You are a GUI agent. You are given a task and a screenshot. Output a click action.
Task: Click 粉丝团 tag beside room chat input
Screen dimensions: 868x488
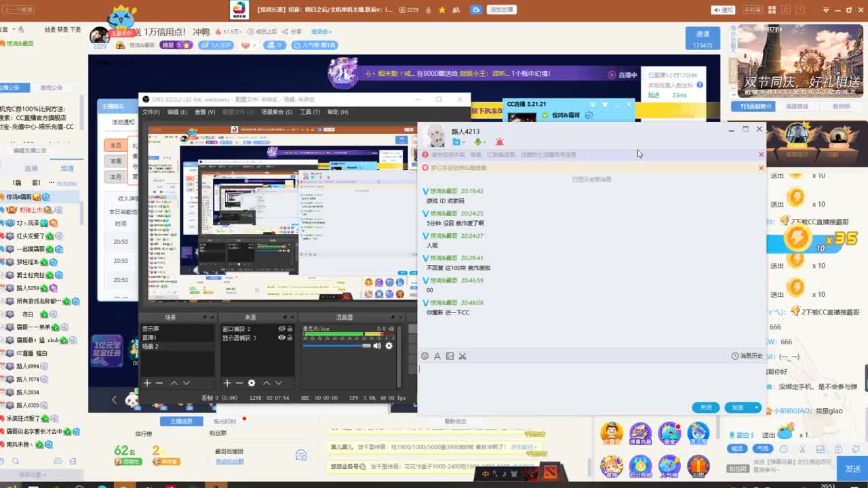coord(737,468)
